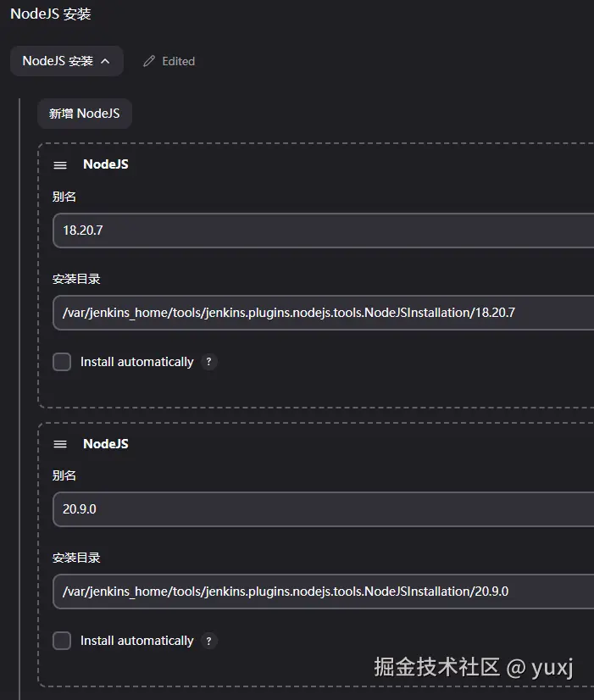Click the Edited status text
Screen dimensions: 594x700
(x=178, y=61)
